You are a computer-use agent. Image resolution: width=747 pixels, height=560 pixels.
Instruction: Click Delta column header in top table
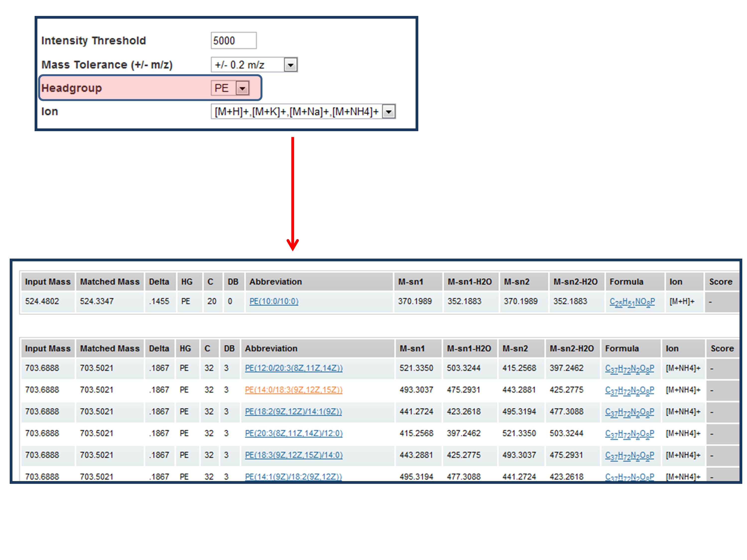(159, 282)
